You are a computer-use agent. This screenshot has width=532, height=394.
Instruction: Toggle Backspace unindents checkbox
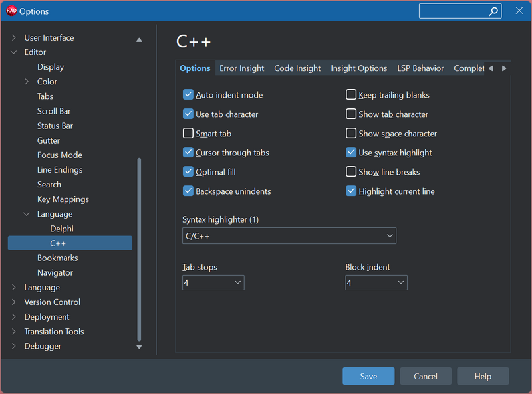coord(188,191)
